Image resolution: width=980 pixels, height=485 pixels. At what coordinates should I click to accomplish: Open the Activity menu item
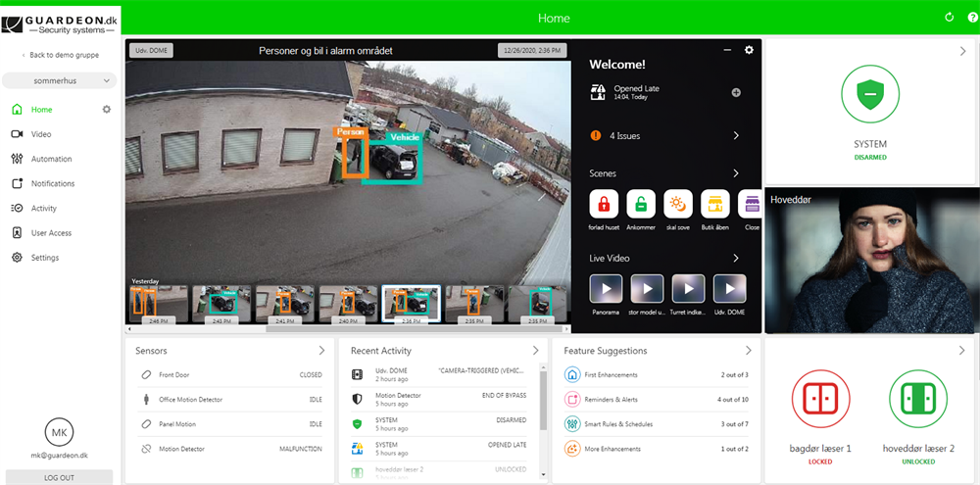(44, 208)
